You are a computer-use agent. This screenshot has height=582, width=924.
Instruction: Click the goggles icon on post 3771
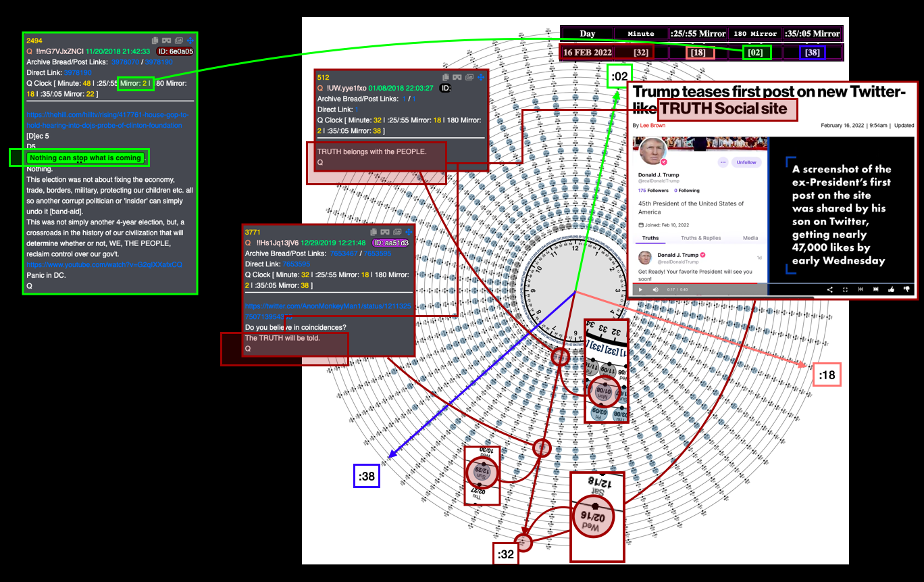coord(384,233)
